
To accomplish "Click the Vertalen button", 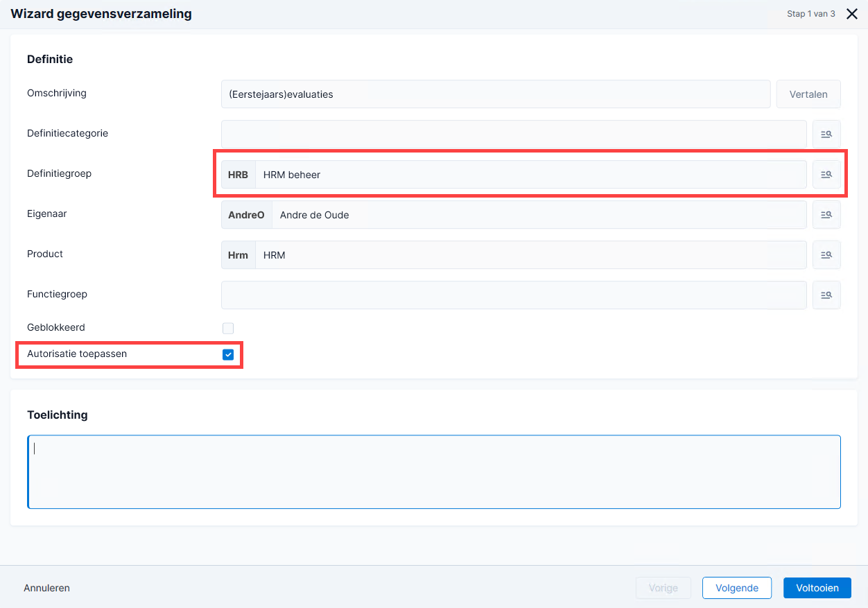I will pos(808,94).
